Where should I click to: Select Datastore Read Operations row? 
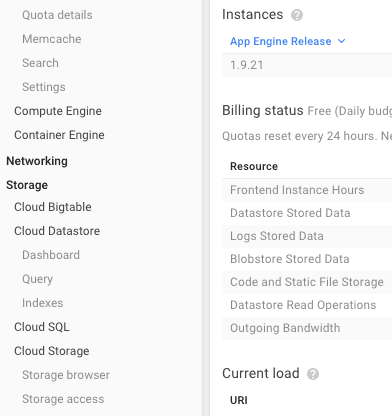307,305
